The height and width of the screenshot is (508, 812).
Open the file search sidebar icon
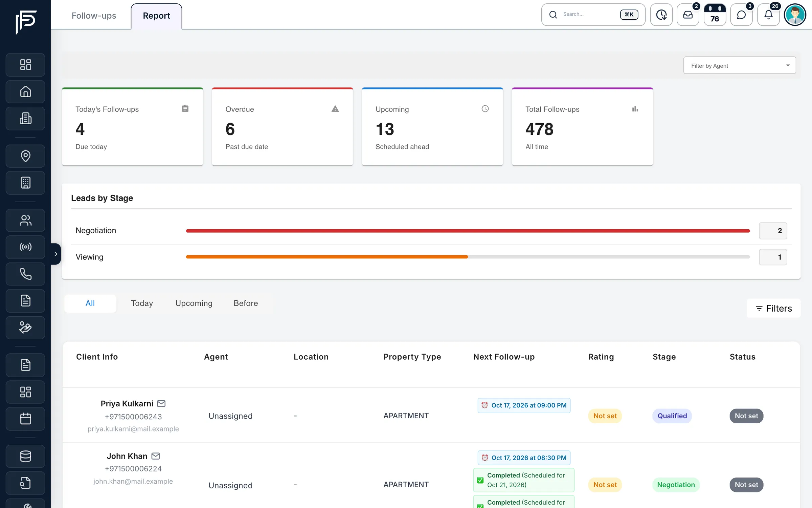coord(25,483)
